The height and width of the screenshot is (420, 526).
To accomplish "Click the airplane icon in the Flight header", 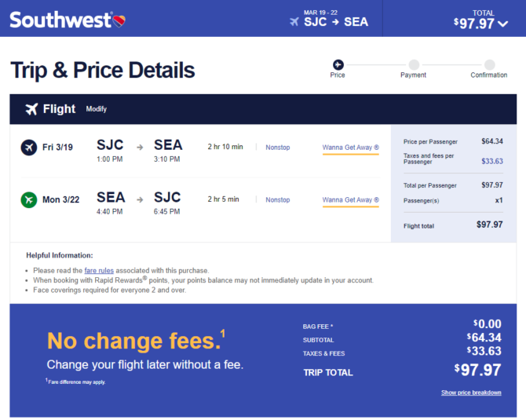I will 31,109.
